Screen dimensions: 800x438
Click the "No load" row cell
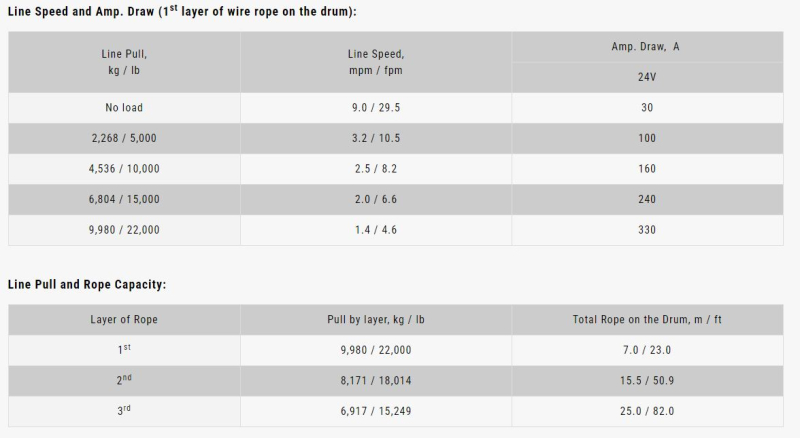click(123, 108)
